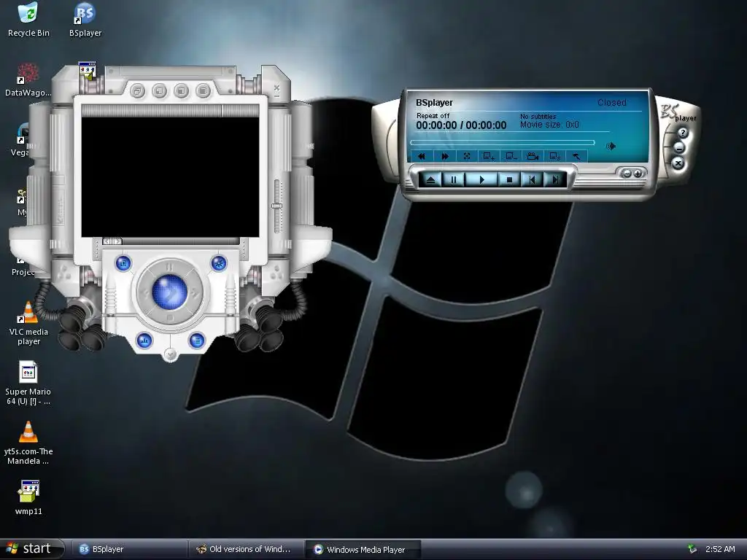Switch to 'Old versions of Wind...' taskbar button
Viewport: 747px width, 560px height.
pyautogui.click(x=246, y=550)
